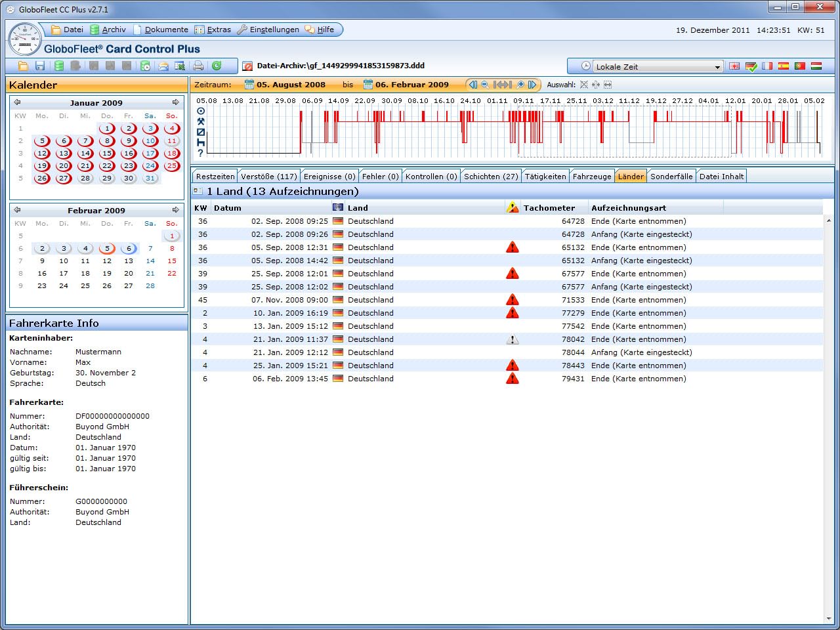The height and width of the screenshot is (630, 840).
Task: Click the end date field 06. Februar 2009
Action: click(x=412, y=85)
